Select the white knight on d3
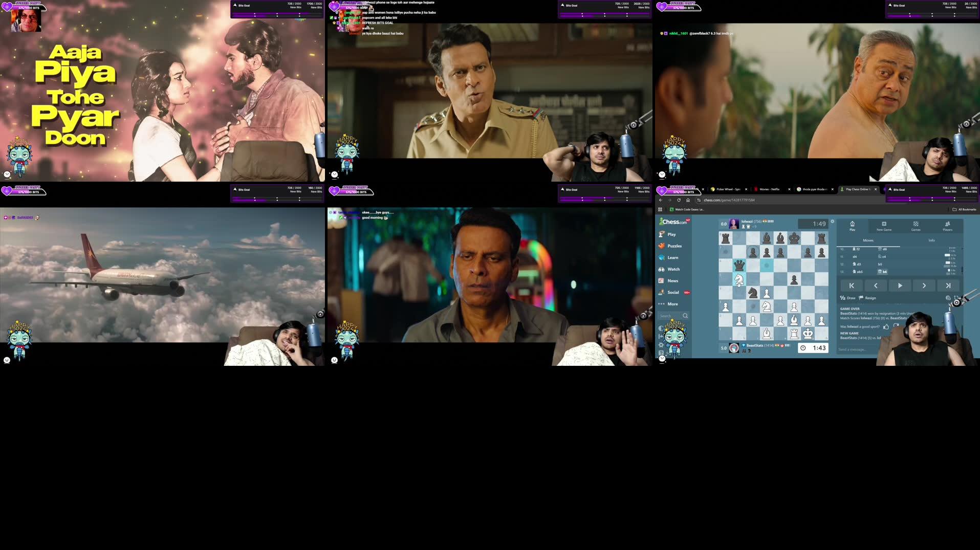 [x=767, y=307]
